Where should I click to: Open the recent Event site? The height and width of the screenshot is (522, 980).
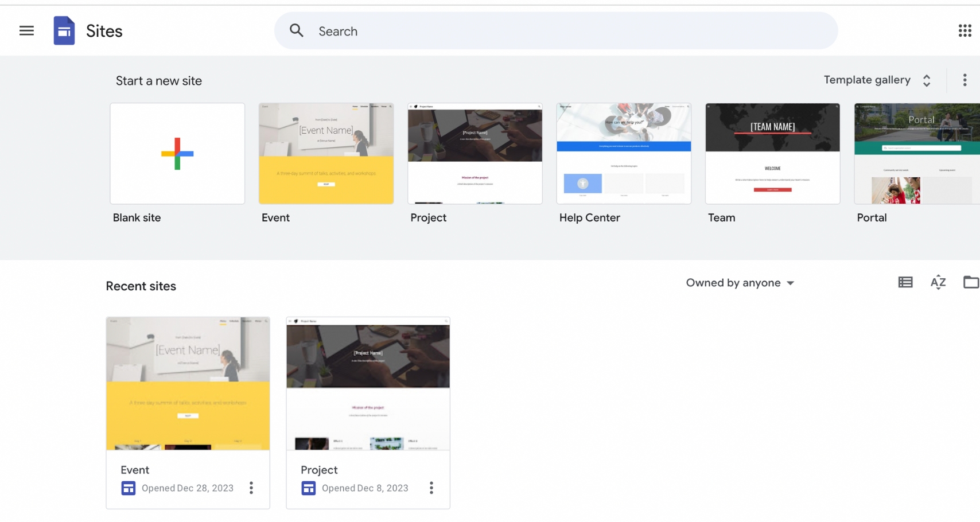pos(188,384)
